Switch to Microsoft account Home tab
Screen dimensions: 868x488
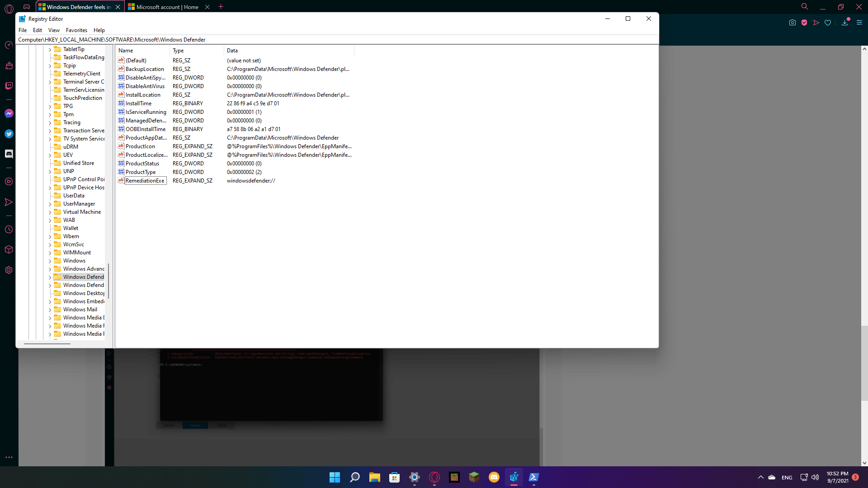(168, 7)
